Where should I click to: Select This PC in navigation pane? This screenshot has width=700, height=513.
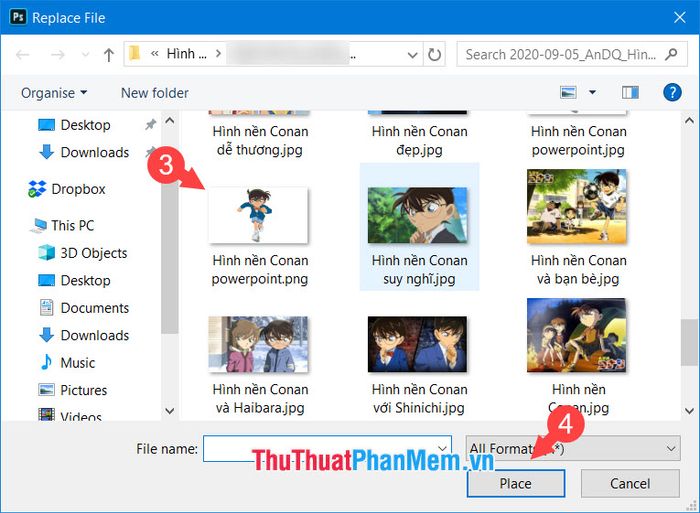pyautogui.click(x=72, y=225)
